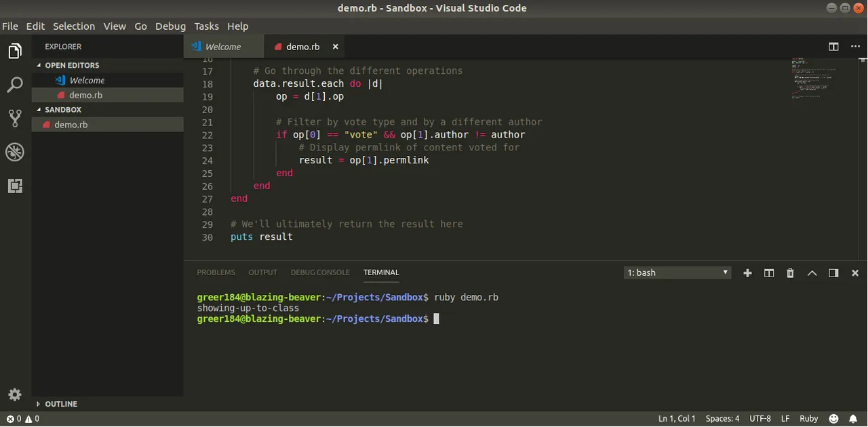868x427 pixels.
Task: Switch to the Welcome editor tab
Action: click(224, 47)
